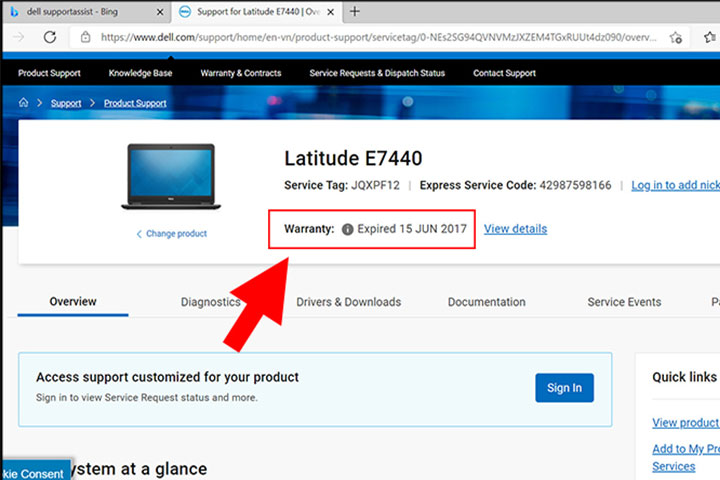Select the Documentation tab
Viewport: 720px width, 480px height.
[x=486, y=302]
